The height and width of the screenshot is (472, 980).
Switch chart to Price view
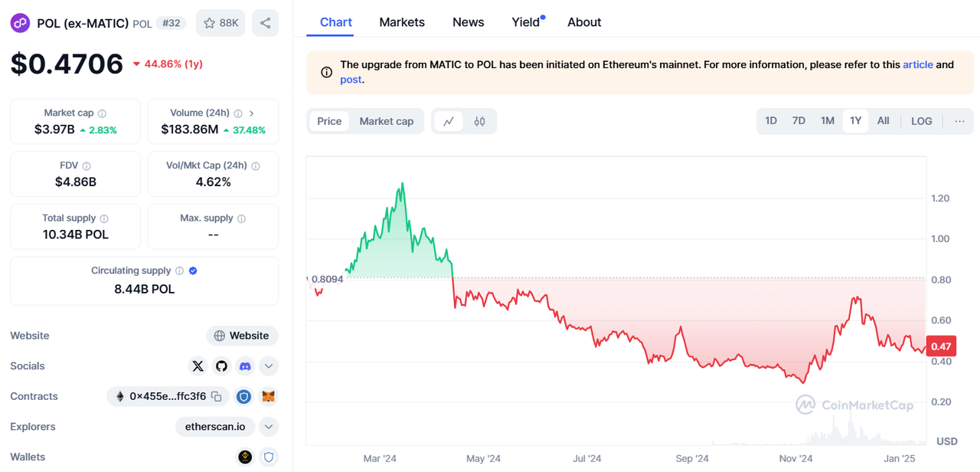tap(329, 121)
